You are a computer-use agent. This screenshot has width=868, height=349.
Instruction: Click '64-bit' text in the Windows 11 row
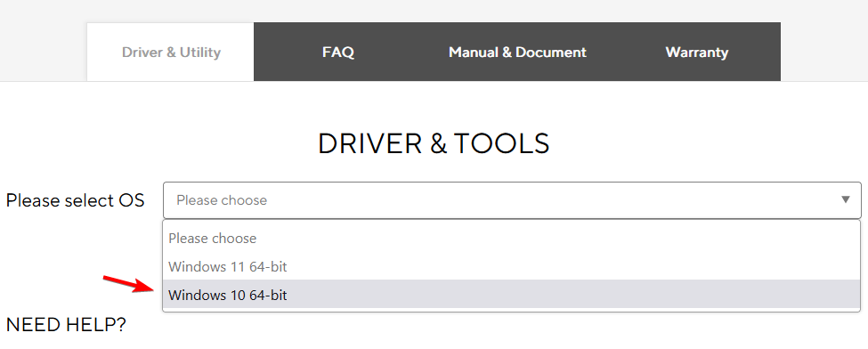(x=268, y=266)
